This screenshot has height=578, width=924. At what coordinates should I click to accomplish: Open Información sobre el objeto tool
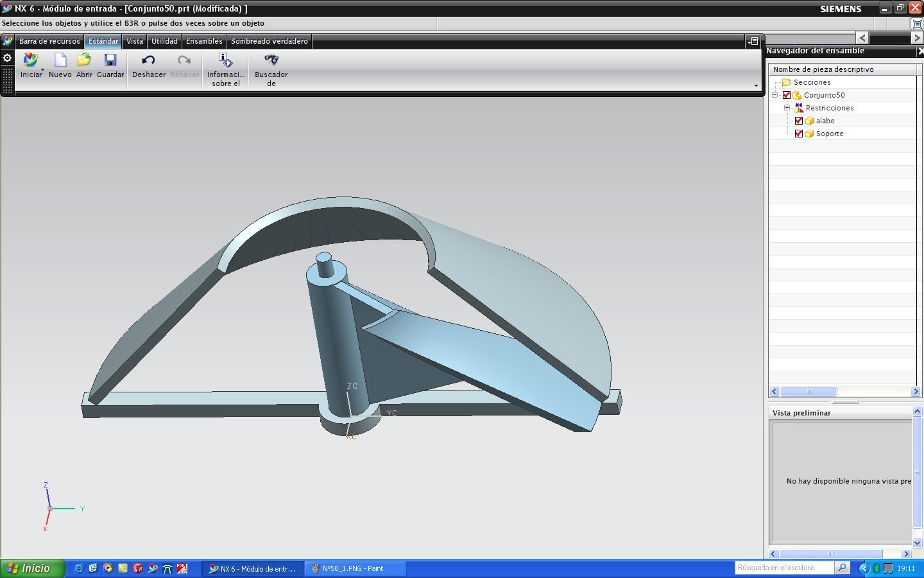[x=225, y=60]
